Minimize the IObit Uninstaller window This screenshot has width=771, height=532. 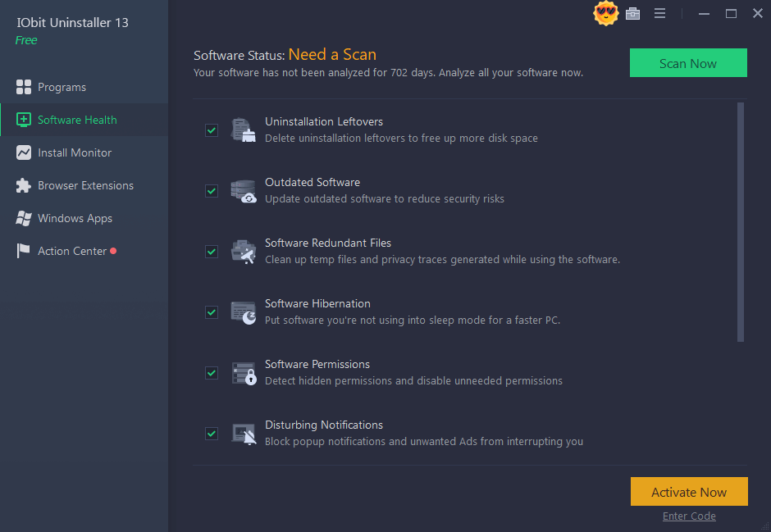click(x=704, y=14)
